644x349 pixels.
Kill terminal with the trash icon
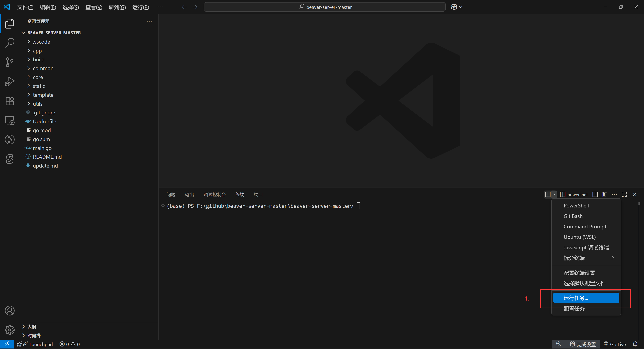click(604, 195)
